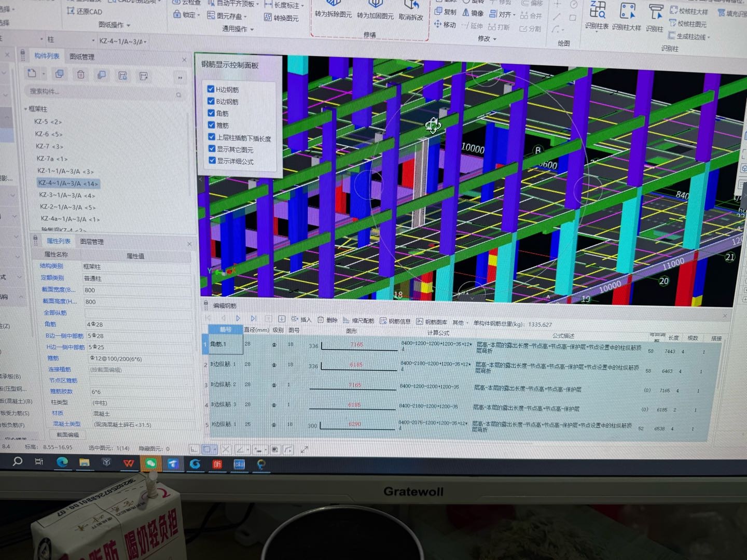Image resolution: width=747 pixels, height=560 pixels.
Task: Uncheck the 角筋 checkbox
Action: (x=211, y=113)
